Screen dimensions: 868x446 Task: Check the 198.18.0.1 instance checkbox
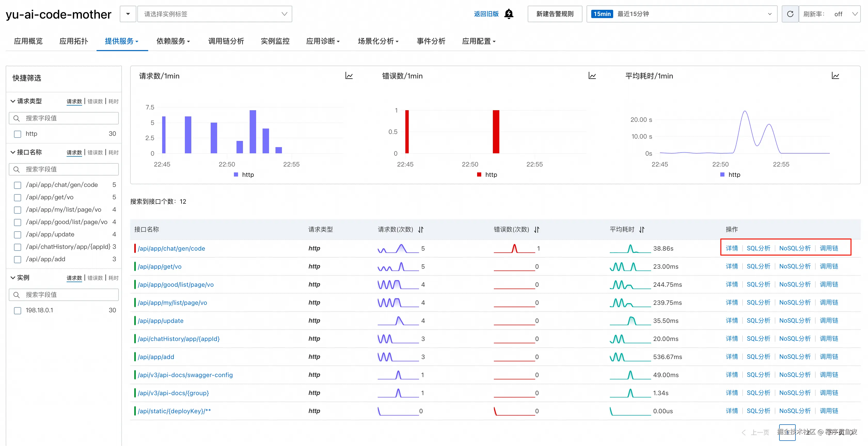tap(18, 310)
